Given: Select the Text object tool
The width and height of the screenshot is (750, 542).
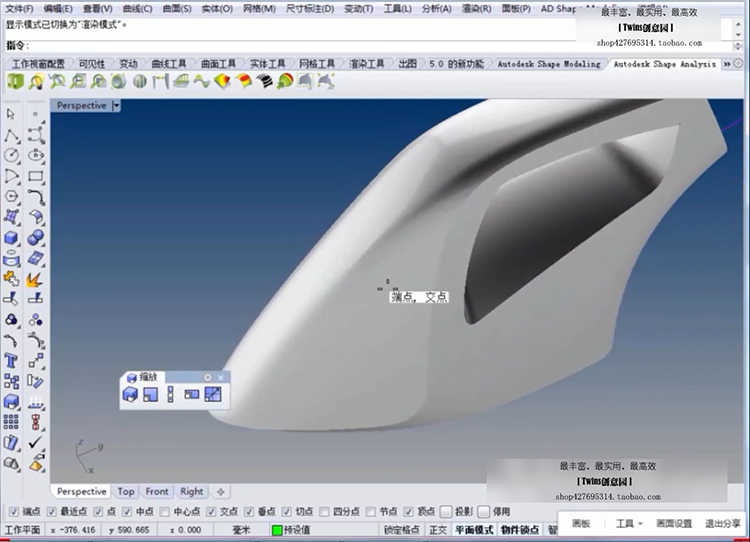Looking at the screenshot, I should [x=11, y=361].
